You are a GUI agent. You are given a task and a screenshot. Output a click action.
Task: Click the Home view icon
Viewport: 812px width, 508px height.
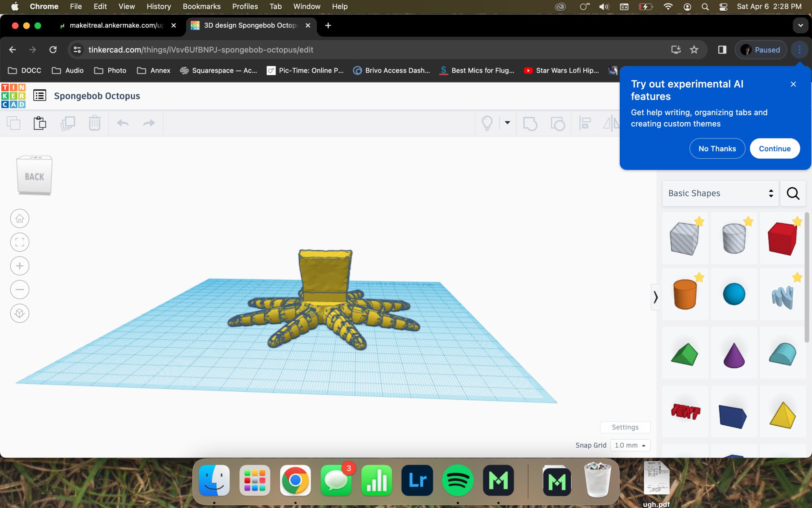pos(20,219)
